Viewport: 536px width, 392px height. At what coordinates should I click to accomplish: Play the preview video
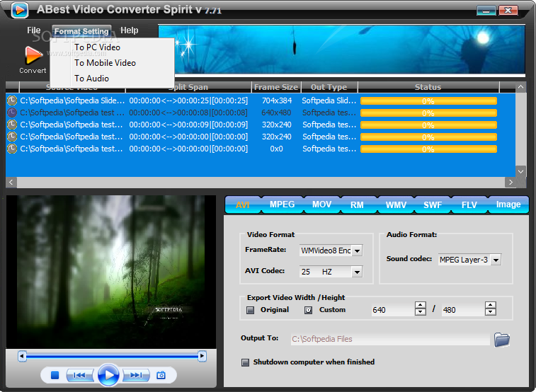108,375
